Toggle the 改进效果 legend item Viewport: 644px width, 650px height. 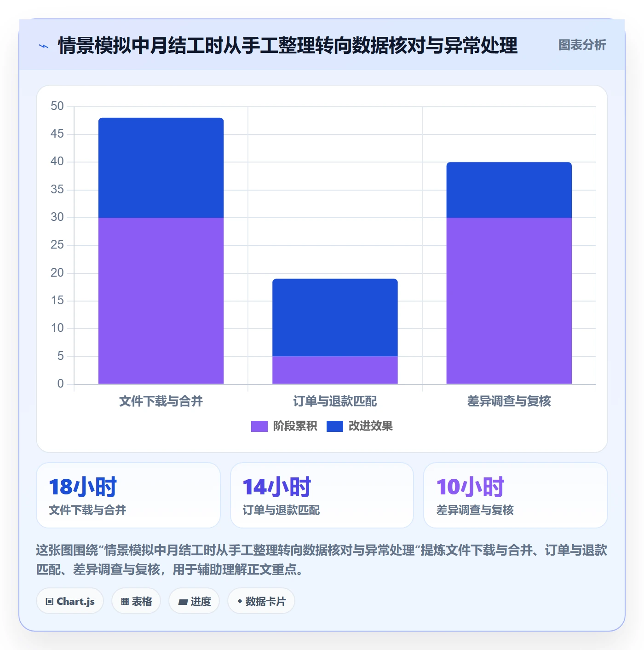(360, 426)
